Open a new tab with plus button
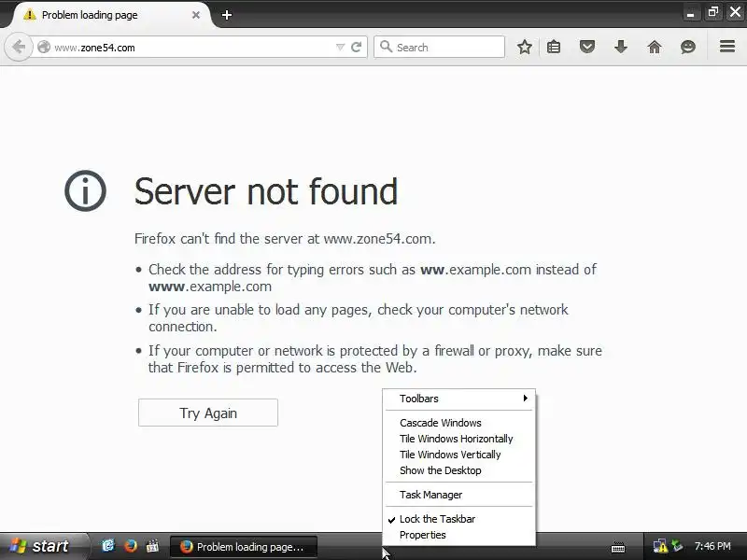 [227, 15]
